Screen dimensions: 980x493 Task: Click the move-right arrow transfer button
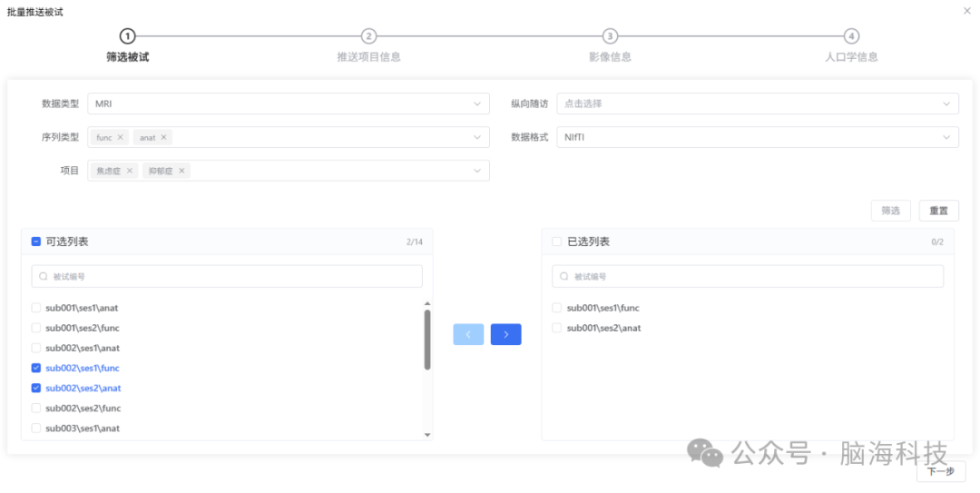coord(505,335)
